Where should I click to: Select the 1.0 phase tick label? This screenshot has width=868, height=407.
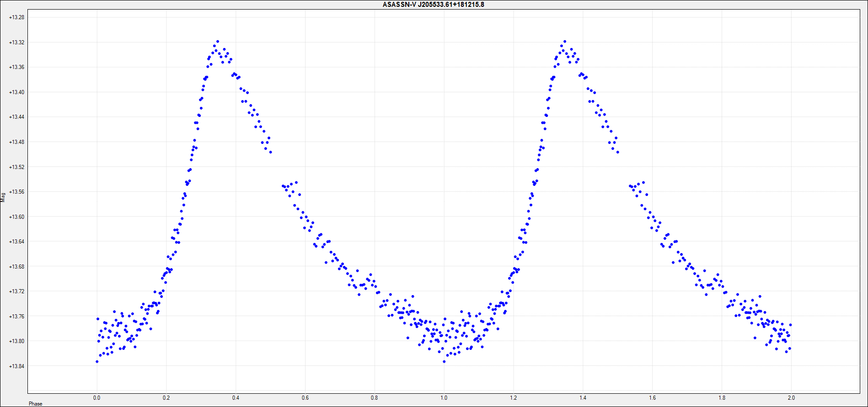(x=444, y=398)
